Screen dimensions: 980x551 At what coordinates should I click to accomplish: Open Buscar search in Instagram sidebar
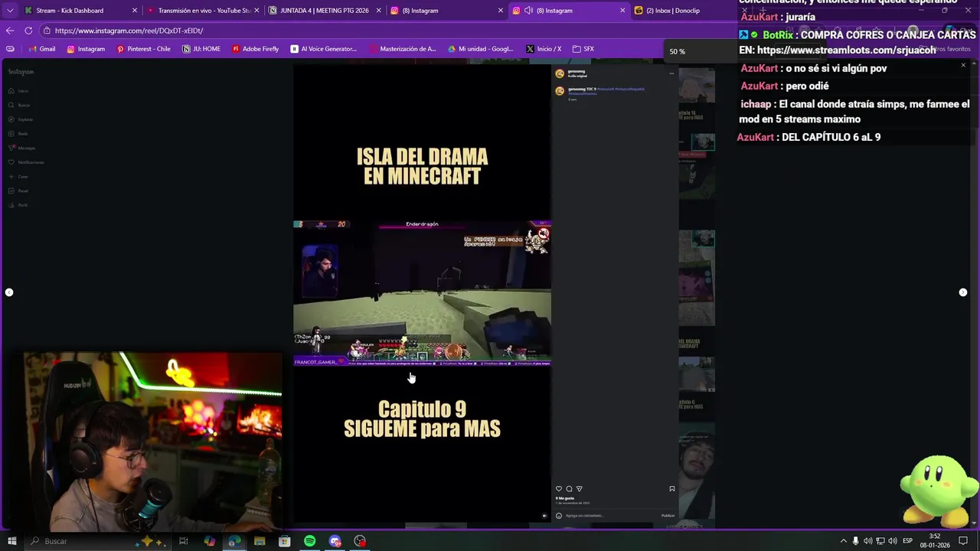tap(19, 105)
